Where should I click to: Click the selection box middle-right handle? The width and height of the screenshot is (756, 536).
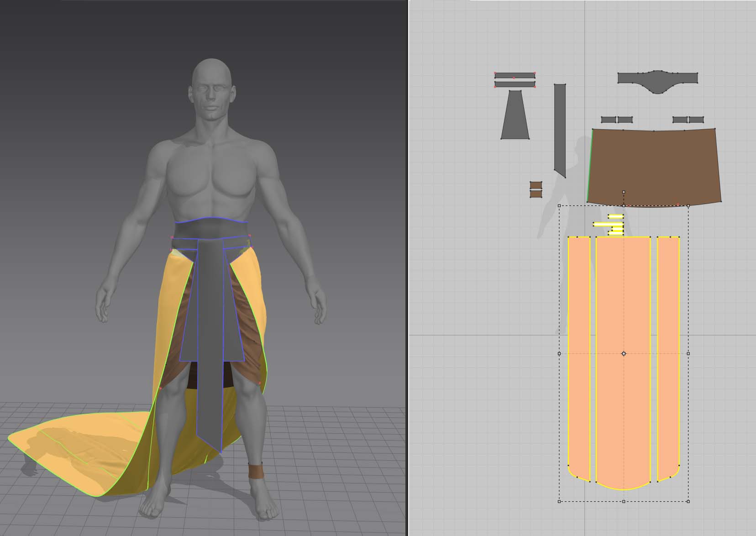[688, 353]
